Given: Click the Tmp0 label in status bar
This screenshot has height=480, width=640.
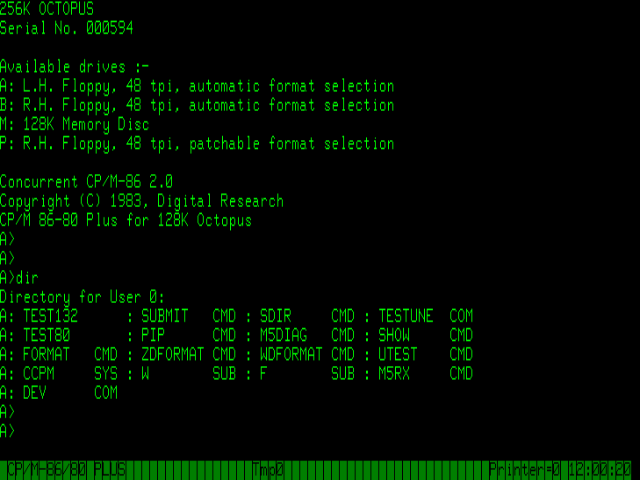Looking at the screenshot, I should point(269,469).
